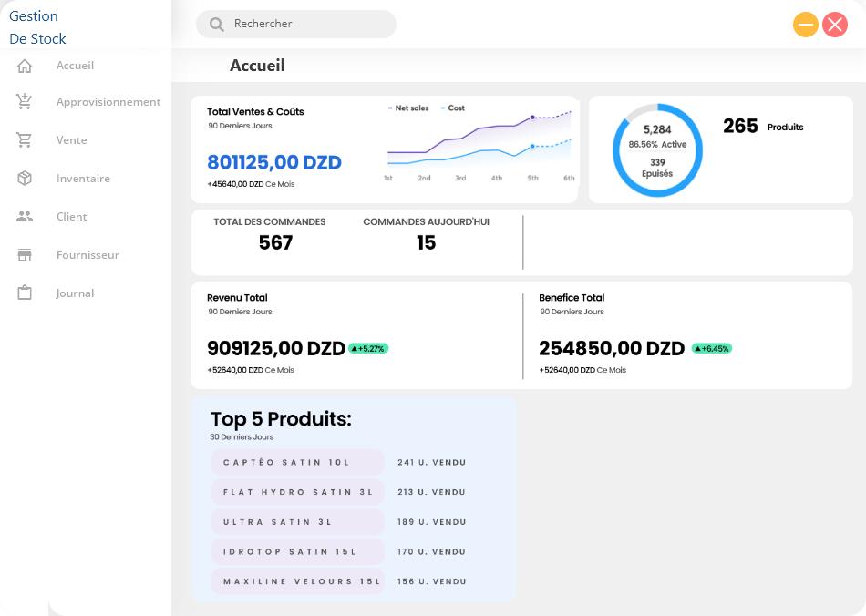Click the home icon beside Accueil
The height and width of the screenshot is (616, 866).
coord(25,66)
